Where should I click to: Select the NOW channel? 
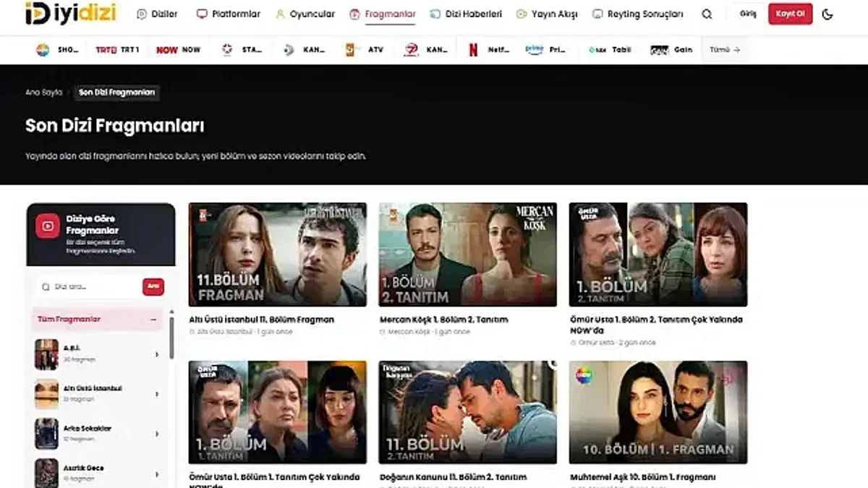click(179, 50)
